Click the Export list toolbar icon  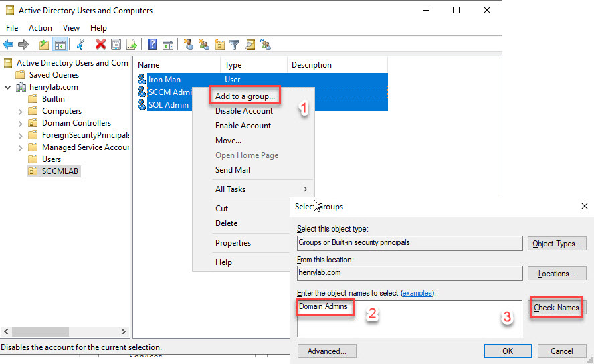tap(132, 45)
